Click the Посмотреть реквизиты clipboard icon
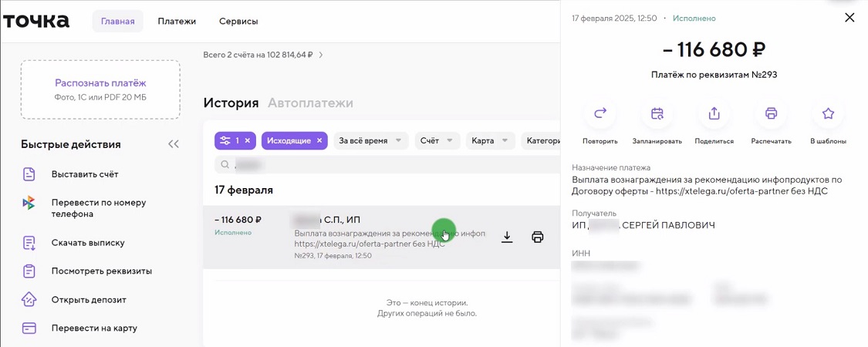Image resolution: width=868 pixels, height=347 pixels. (x=29, y=271)
